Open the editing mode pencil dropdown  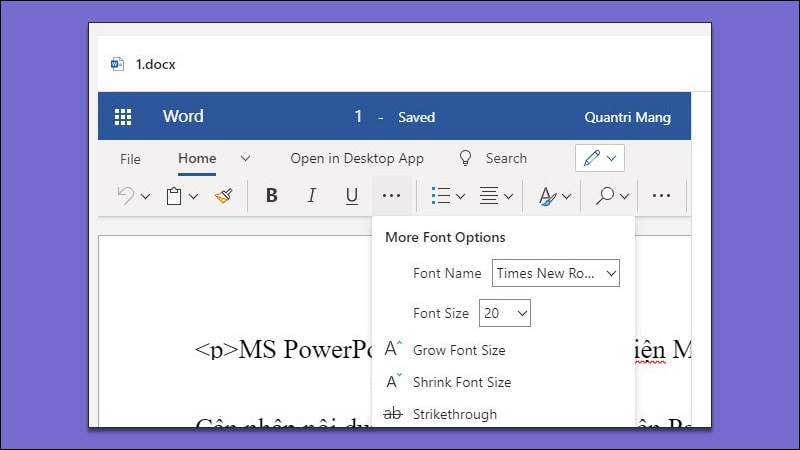[x=599, y=158]
